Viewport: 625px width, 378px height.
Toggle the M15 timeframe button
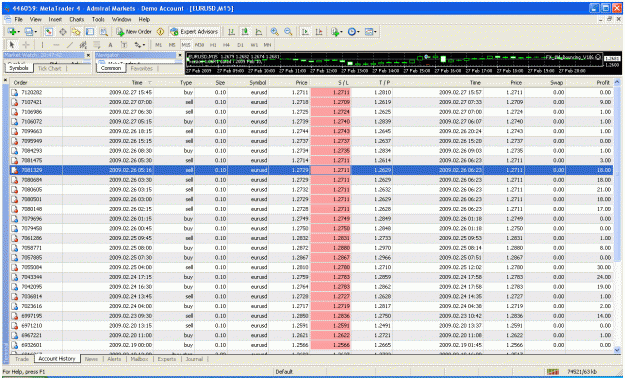(185, 45)
